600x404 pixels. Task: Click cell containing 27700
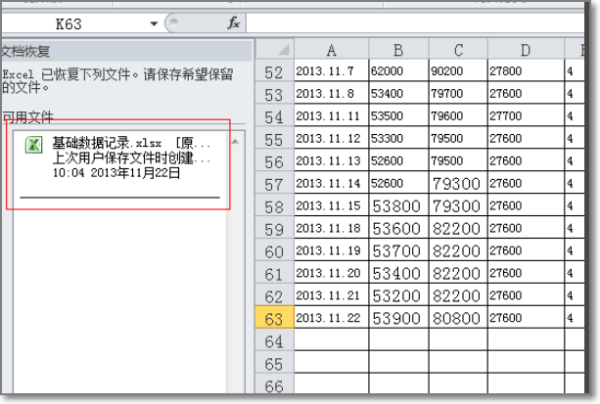[x=526, y=116]
